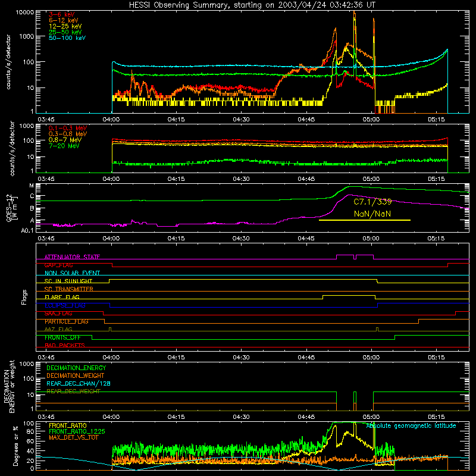Image resolution: width=476 pixels, height=476 pixels.
Task: Select the SAA_FLAG label
Action: pos(58,314)
